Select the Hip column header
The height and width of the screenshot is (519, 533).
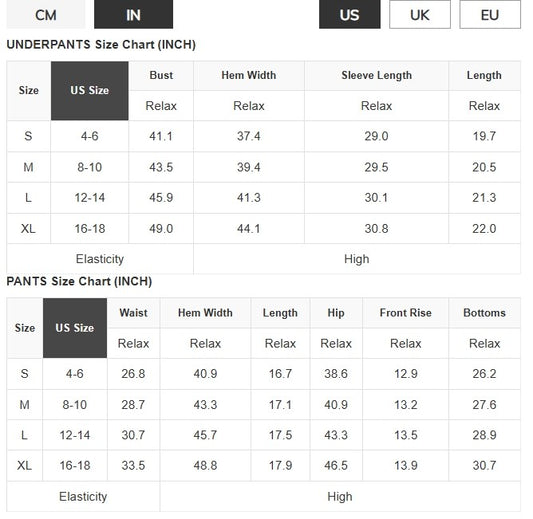point(336,313)
